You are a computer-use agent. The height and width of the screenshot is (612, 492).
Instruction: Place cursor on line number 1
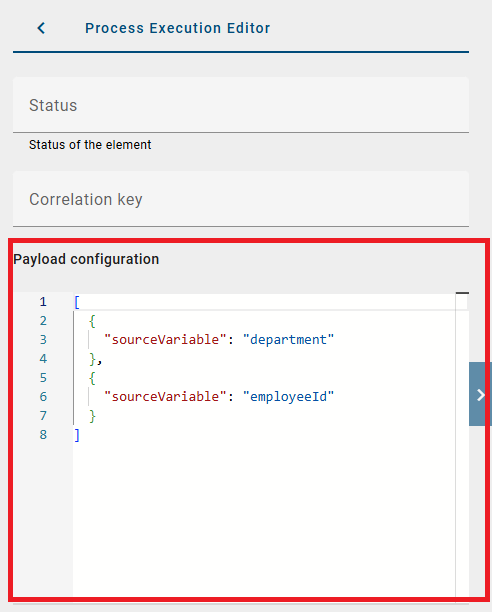[x=43, y=302]
